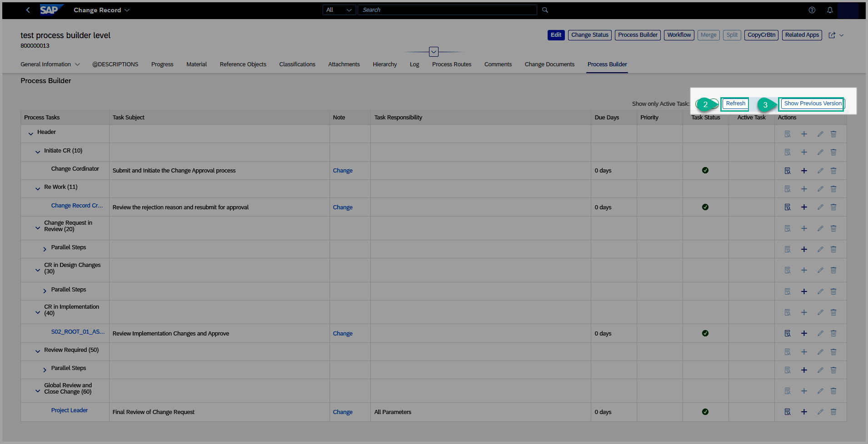Click into the top Search field

pos(447,10)
